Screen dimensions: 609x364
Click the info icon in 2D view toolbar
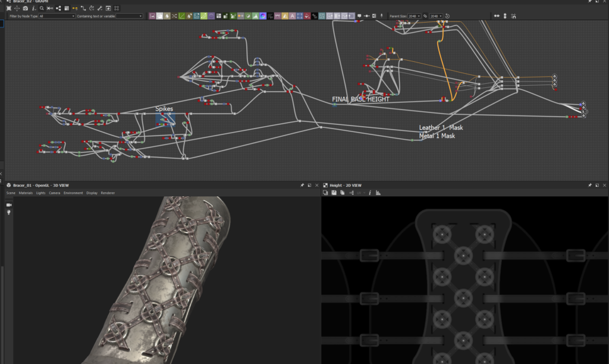click(x=370, y=193)
